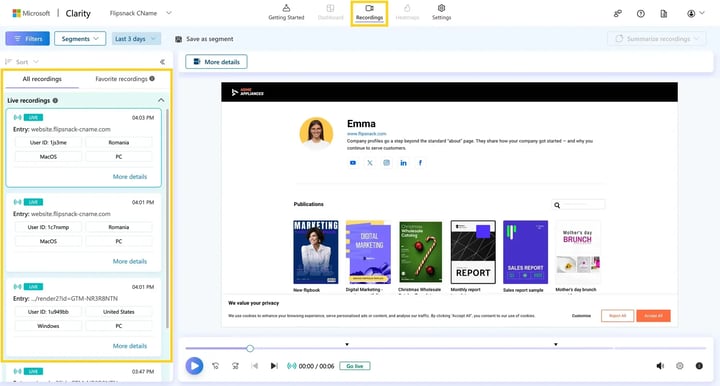Open the help icon in the header
Viewport: 720px width, 386px height.
point(641,14)
